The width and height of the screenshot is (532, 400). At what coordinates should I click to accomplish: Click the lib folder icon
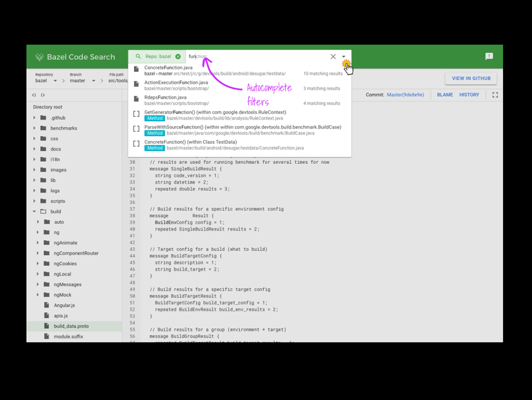click(43, 180)
